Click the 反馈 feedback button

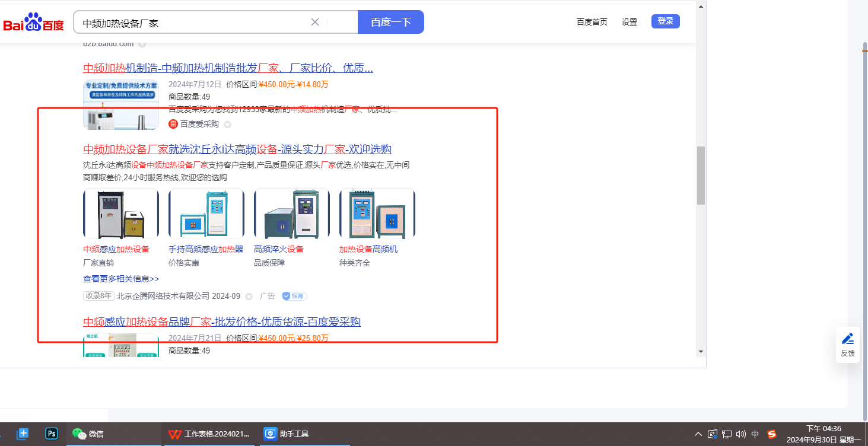click(848, 345)
